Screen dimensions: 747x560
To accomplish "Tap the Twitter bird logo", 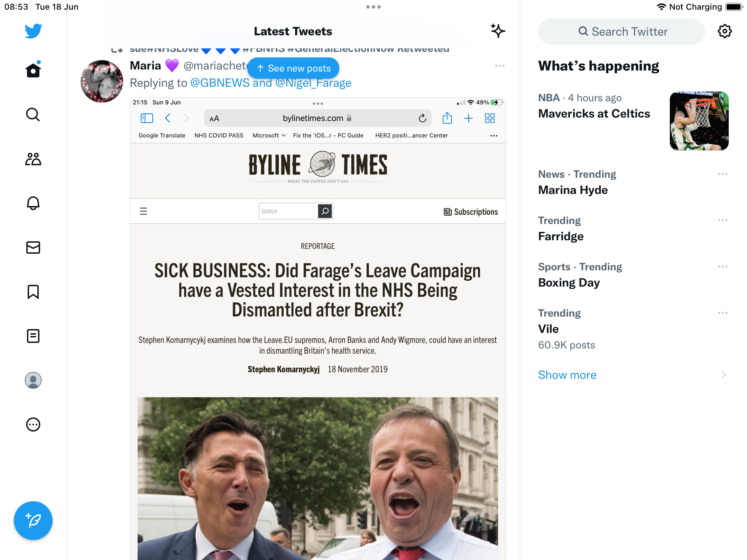I will pyautogui.click(x=33, y=31).
